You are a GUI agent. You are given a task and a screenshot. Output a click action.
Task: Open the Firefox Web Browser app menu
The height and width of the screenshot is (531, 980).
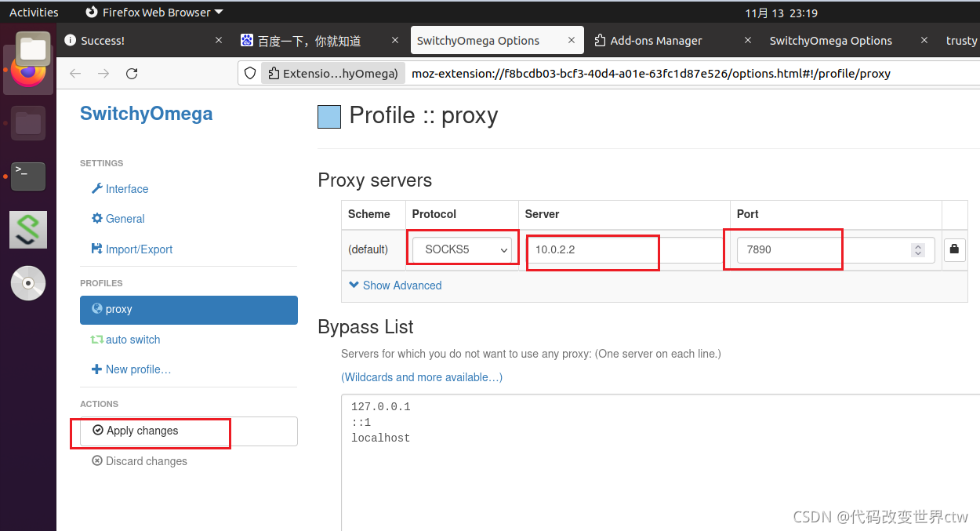pos(154,13)
